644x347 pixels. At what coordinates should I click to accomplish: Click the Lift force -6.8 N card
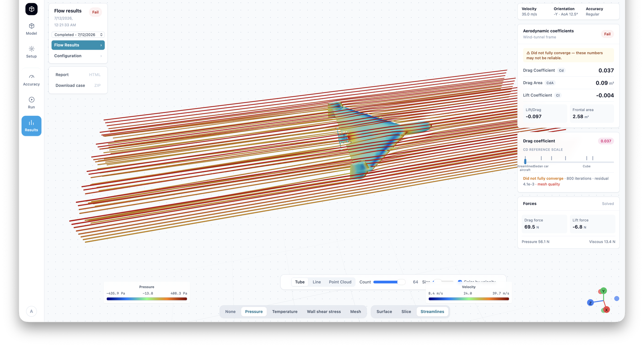point(592,224)
